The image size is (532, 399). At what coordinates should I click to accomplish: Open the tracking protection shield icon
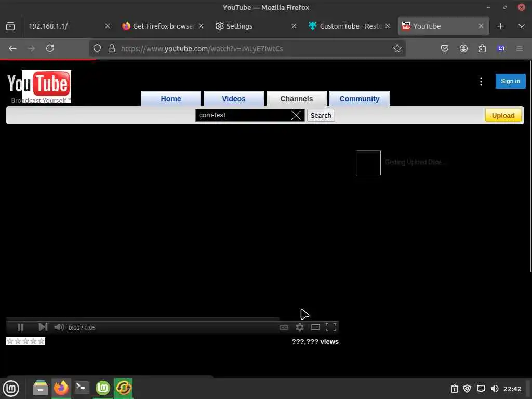97,48
